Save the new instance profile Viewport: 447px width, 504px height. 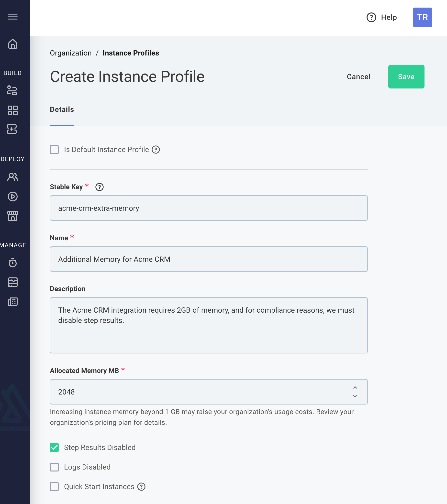point(406,77)
